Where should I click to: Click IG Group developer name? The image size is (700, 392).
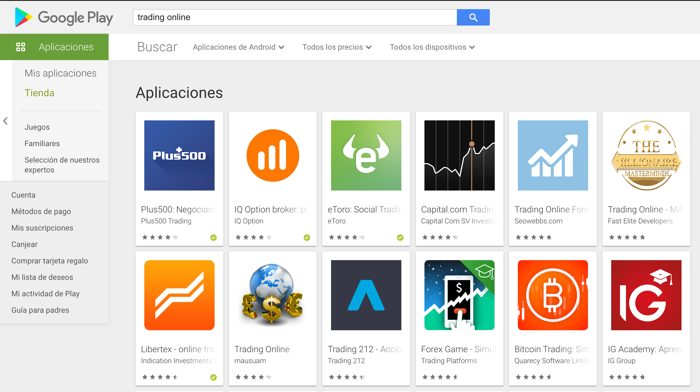click(621, 361)
